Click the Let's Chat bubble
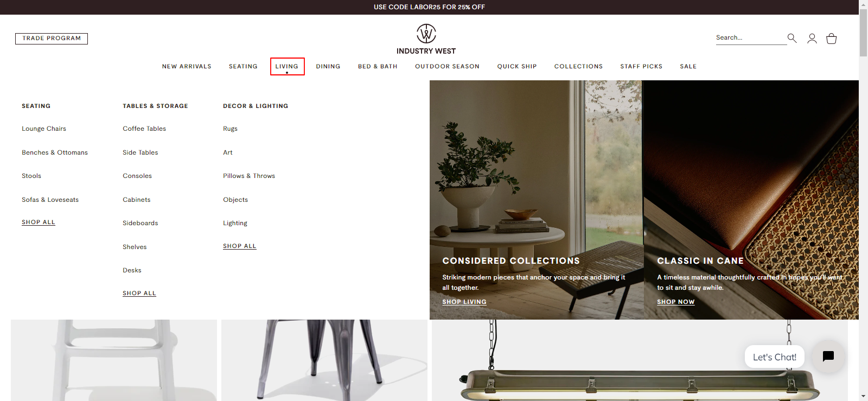This screenshot has width=868, height=401. (775, 357)
